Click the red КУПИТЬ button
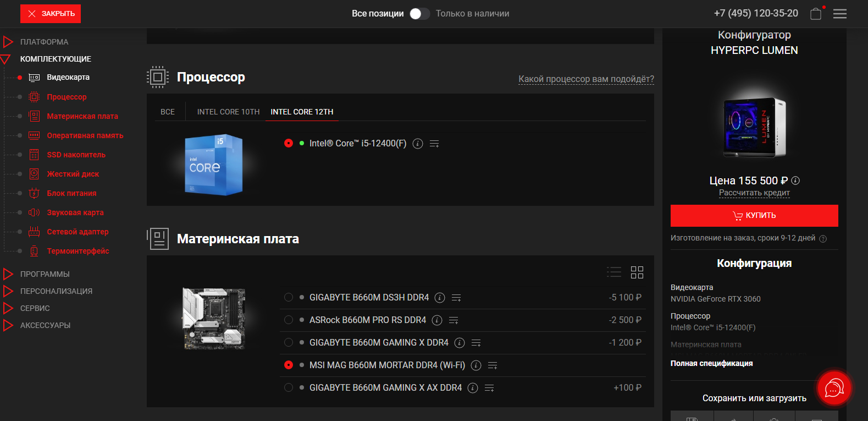 coord(754,216)
